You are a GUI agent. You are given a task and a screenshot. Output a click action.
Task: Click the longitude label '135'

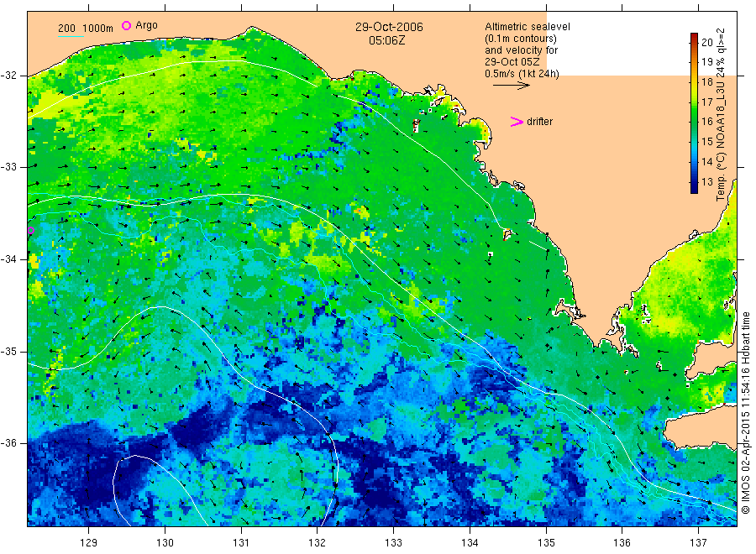546,542
